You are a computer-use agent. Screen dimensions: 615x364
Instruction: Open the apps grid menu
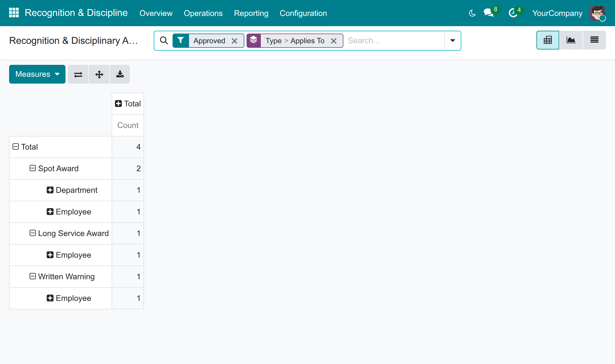(x=14, y=13)
